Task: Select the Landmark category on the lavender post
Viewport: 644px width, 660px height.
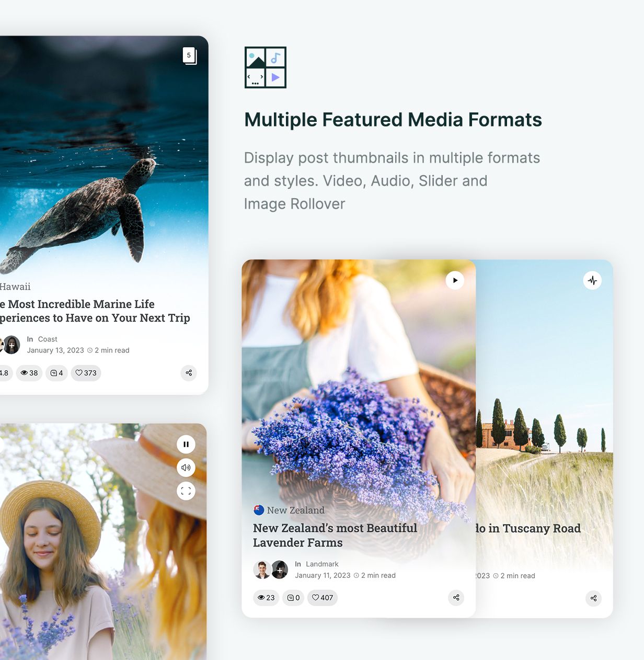Action: pos(322,564)
